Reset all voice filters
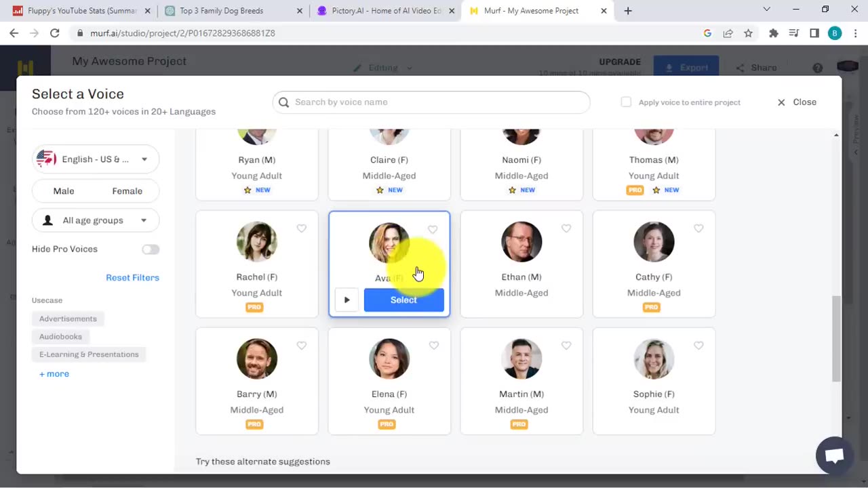This screenshot has height=488, width=868. (x=132, y=278)
